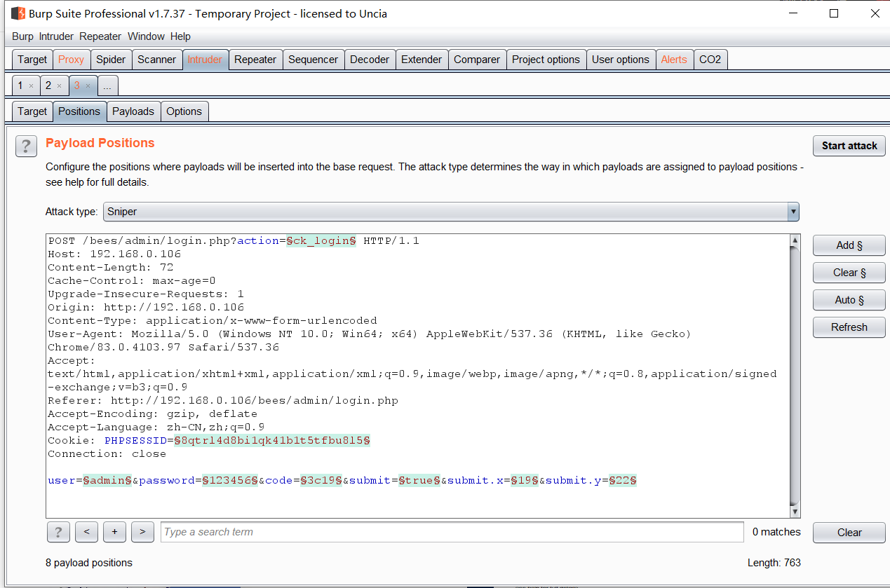Screen dimensions: 890x588
Task: Click request editor scrollbar up arrow
Action: click(795, 240)
